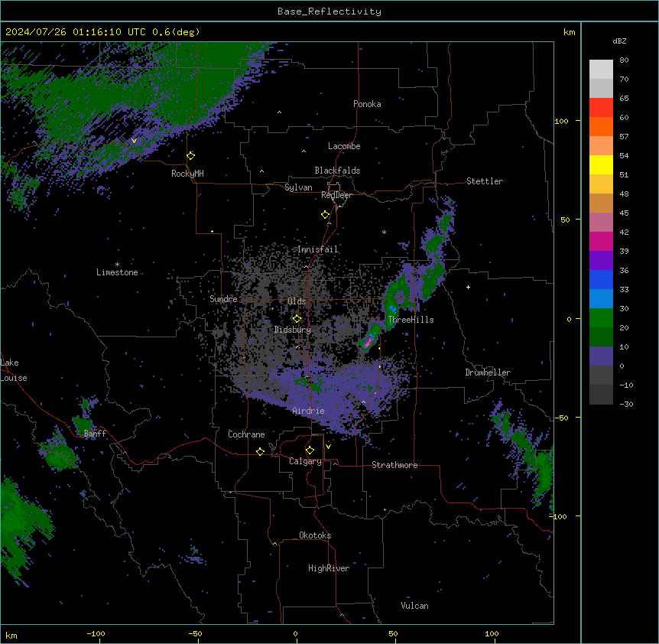659x644 pixels.
Task: Click the yellow diamond marker above Calgary
Action: tap(310, 450)
